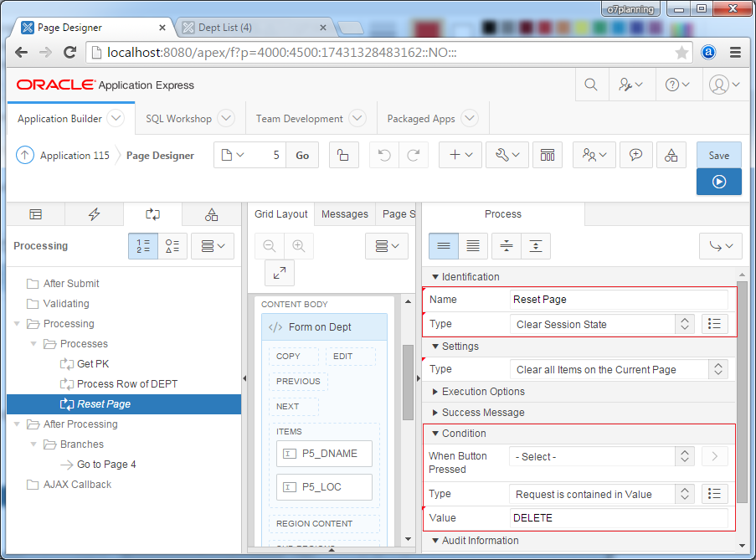Collapse the Settings section
The height and width of the screenshot is (560, 756).
tap(435, 347)
